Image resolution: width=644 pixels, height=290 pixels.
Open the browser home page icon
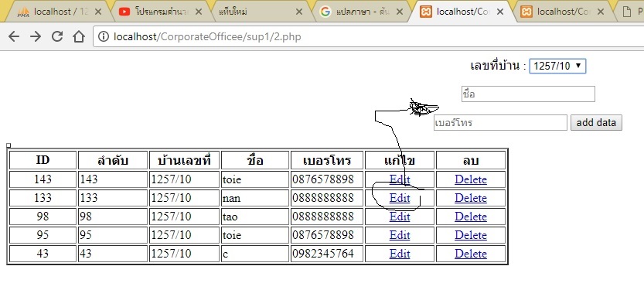coord(78,36)
